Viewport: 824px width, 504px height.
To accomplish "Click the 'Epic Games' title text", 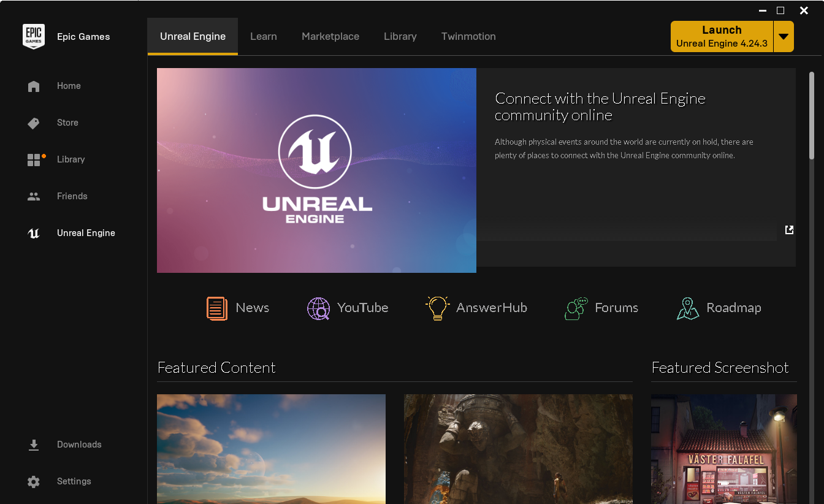I will 83,37.
